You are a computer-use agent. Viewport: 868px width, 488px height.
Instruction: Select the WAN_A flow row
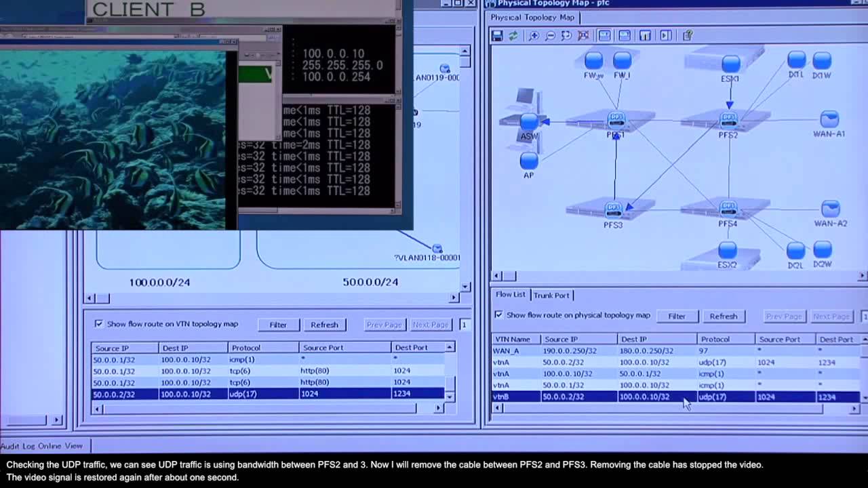(x=676, y=351)
